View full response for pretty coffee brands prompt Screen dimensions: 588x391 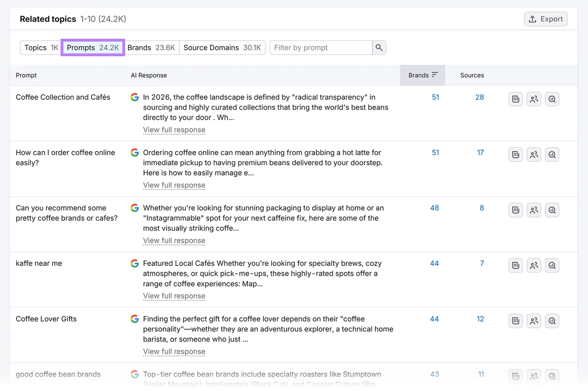tap(174, 241)
